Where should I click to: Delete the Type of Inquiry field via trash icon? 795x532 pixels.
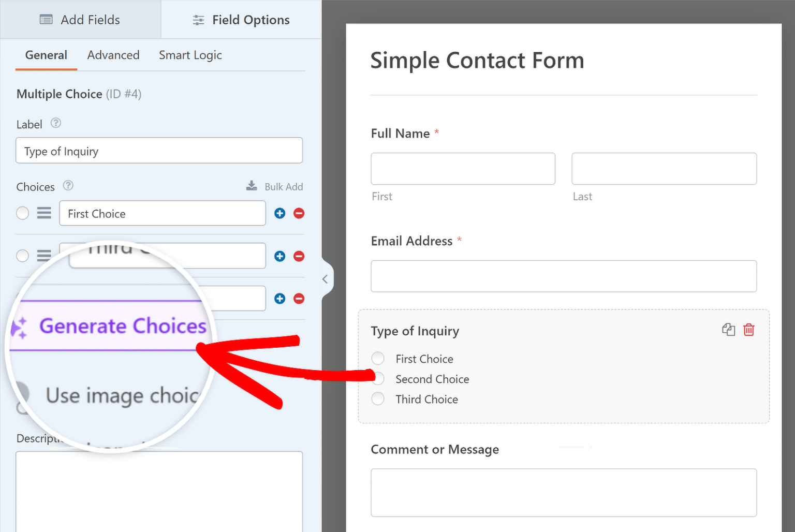click(748, 330)
